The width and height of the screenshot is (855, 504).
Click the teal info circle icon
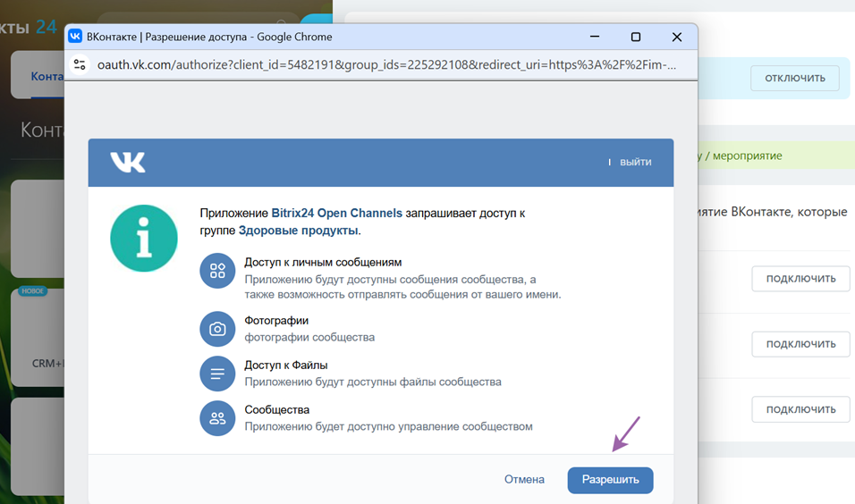[144, 238]
